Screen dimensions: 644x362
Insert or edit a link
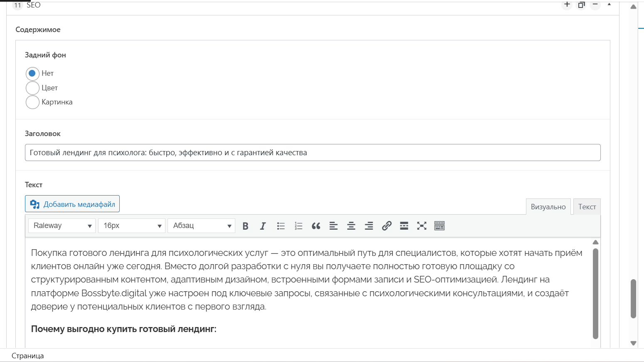pos(387,226)
